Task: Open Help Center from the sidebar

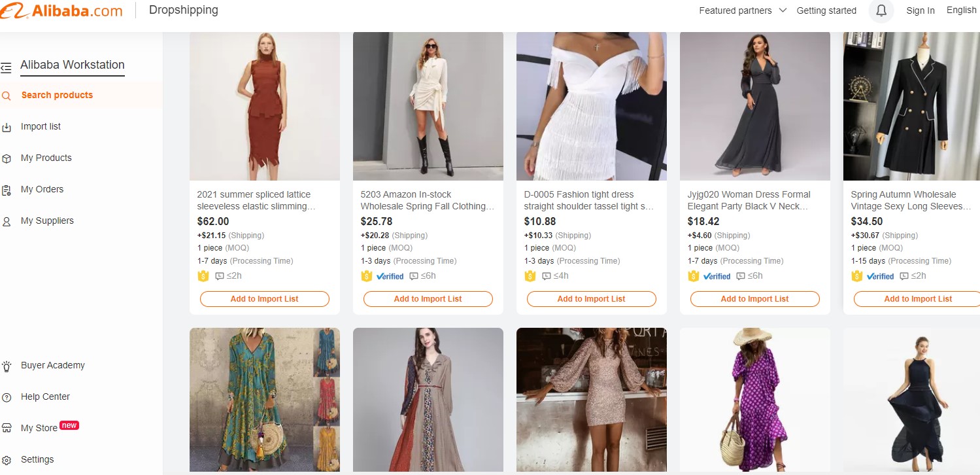Action: pyautogui.click(x=46, y=396)
